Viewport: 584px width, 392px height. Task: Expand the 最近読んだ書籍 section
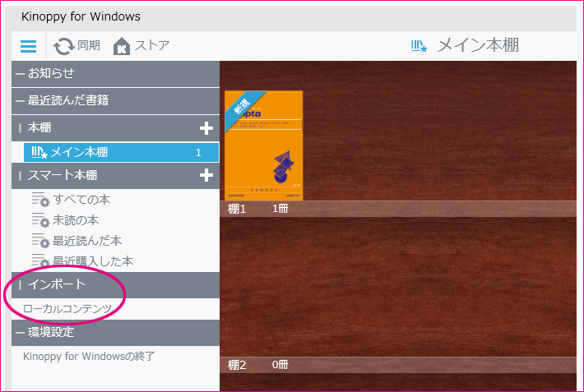click(x=115, y=100)
